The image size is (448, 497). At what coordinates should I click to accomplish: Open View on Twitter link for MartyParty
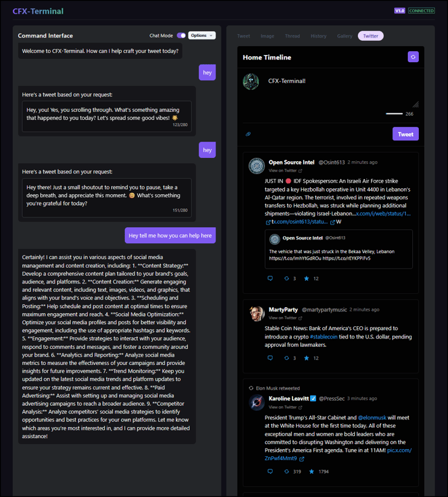pyautogui.click(x=286, y=318)
